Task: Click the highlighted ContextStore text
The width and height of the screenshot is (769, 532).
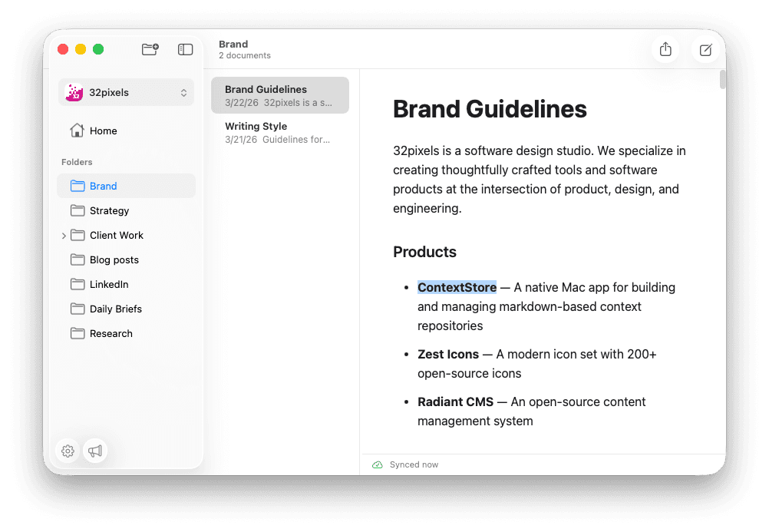Action: 457,287
